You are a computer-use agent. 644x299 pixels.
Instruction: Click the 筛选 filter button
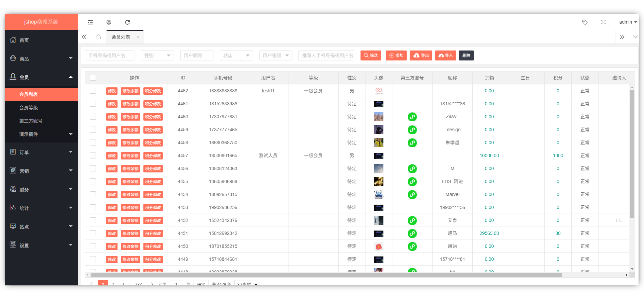click(370, 55)
